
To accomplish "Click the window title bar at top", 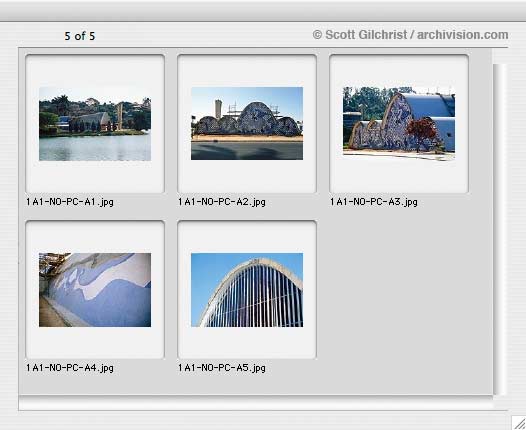I will coord(263,11).
